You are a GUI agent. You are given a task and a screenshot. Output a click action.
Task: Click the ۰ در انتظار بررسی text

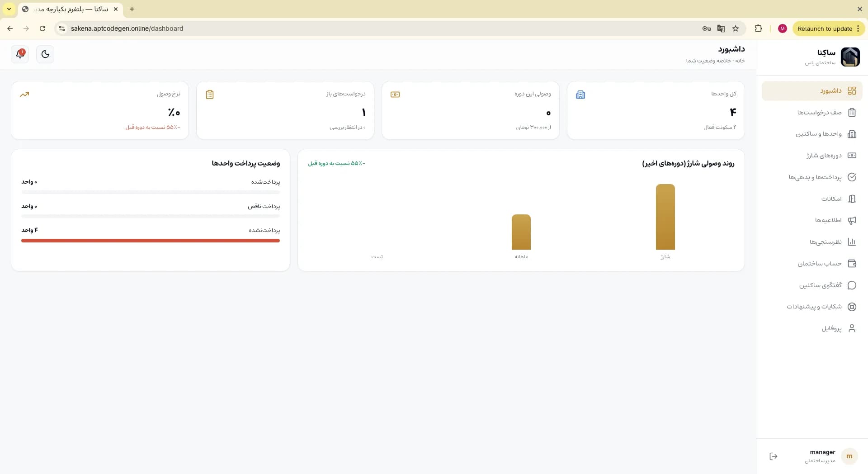348,128
